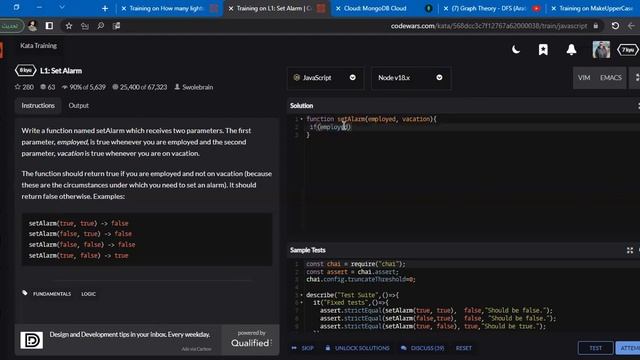640x360 pixels.
Task: Run sample tests with TEST button
Action: pyautogui.click(x=596, y=348)
